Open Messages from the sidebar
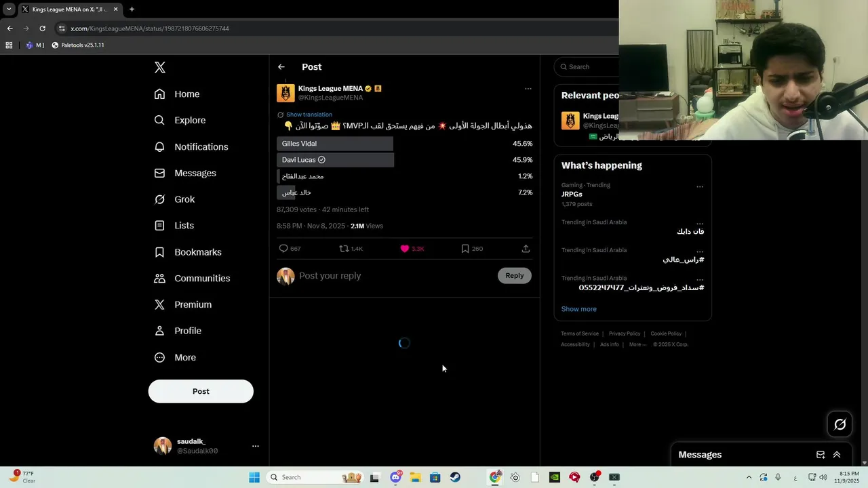Image resolution: width=868 pixels, height=488 pixels. pyautogui.click(x=185, y=173)
